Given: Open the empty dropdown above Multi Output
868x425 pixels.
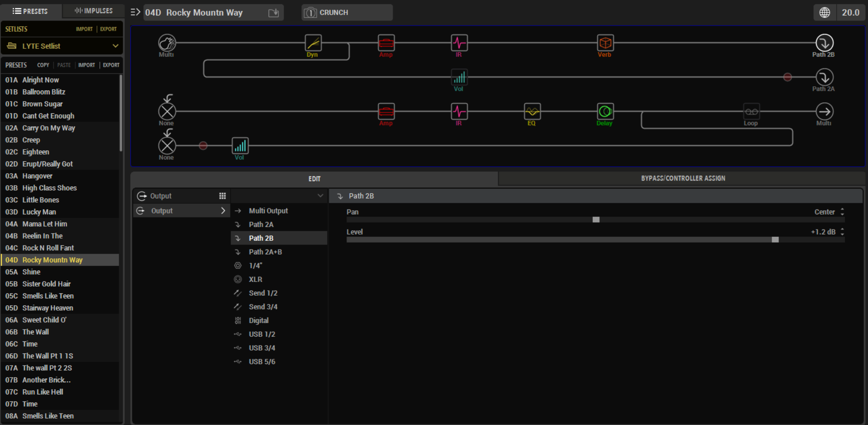Looking at the screenshot, I should pos(279,196).
